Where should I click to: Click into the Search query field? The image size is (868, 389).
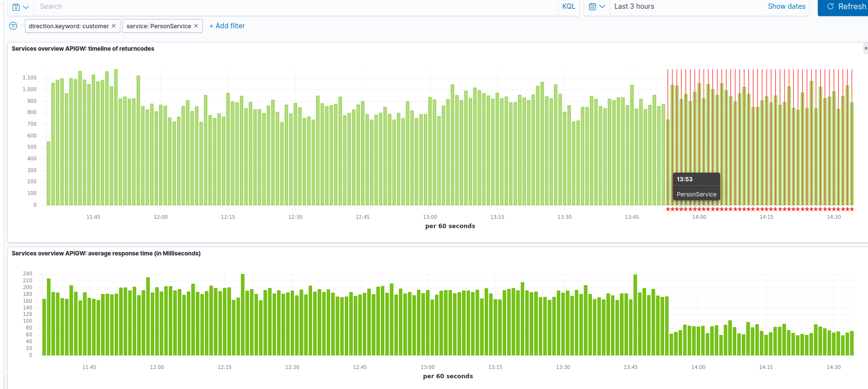point(293,6)
